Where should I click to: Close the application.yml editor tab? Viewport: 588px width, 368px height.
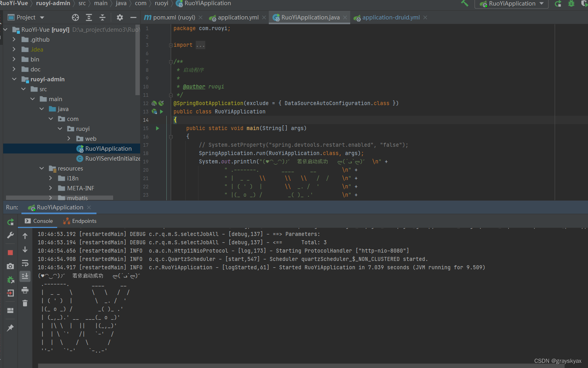pos(264,17)
